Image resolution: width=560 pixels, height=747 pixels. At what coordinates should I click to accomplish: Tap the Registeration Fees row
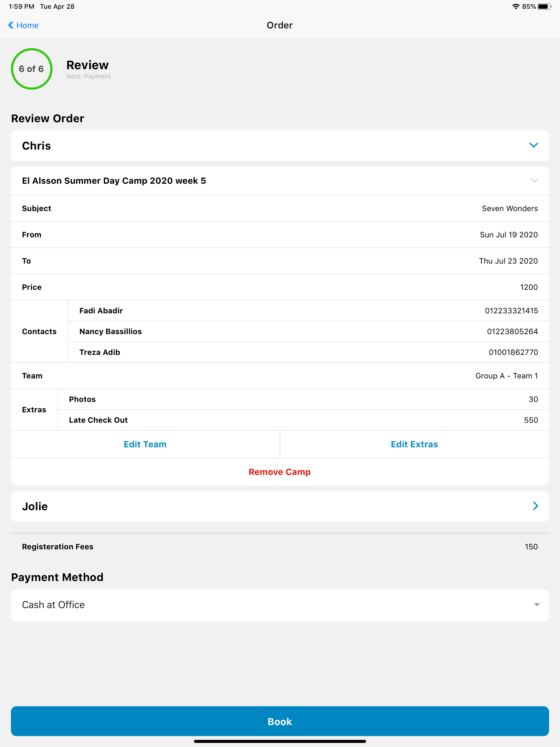point(280,546)
